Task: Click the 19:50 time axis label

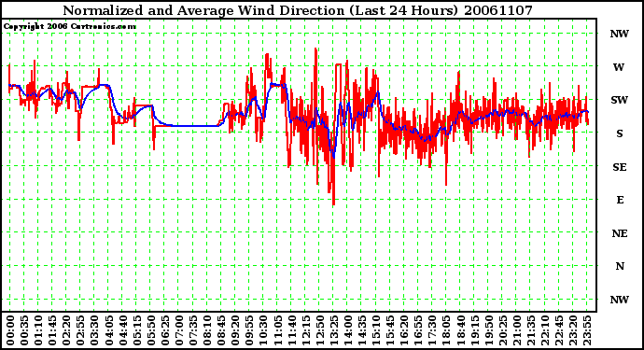Action: 488,330
